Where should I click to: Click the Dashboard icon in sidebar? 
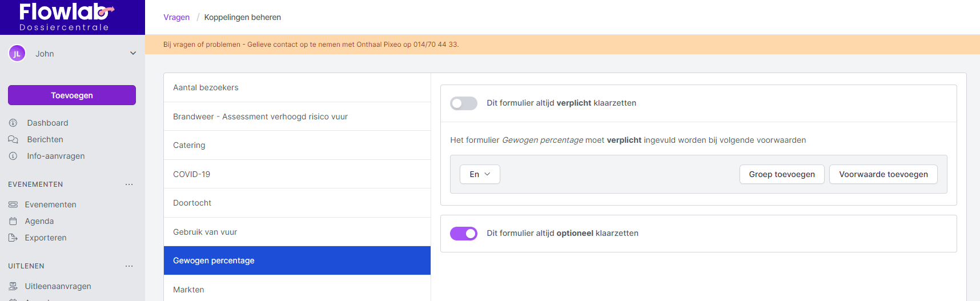[x=13, y=123]
